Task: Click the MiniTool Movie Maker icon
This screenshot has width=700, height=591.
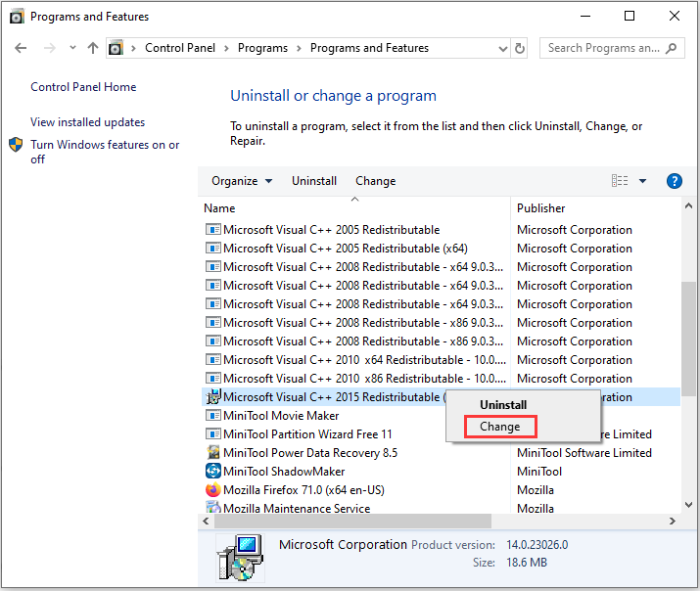Action: coord(213,415)
